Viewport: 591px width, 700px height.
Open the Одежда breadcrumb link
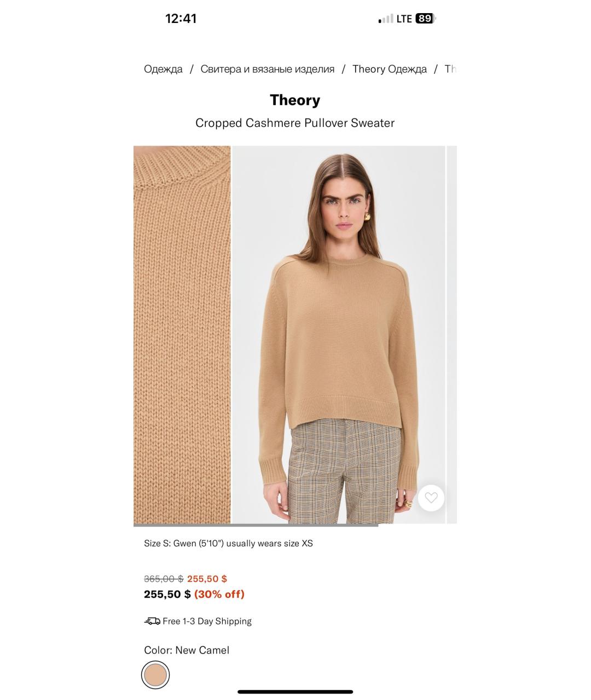pos(163,69)
